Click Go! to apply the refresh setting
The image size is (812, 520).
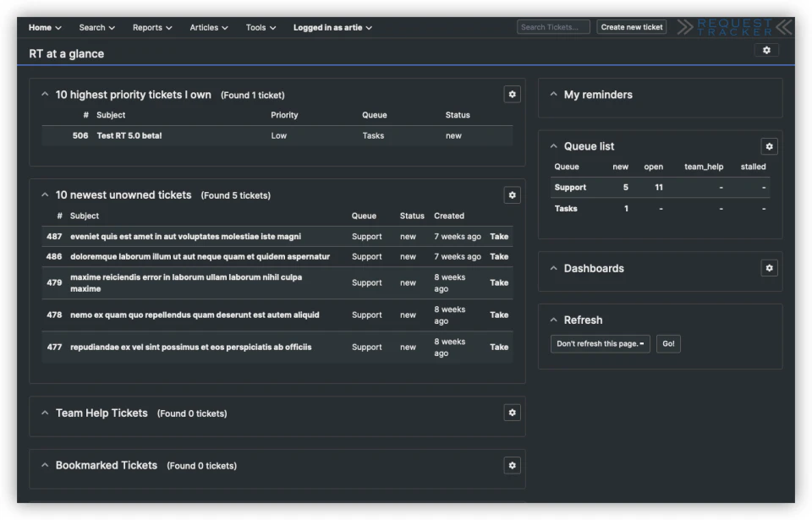[667, 344]
